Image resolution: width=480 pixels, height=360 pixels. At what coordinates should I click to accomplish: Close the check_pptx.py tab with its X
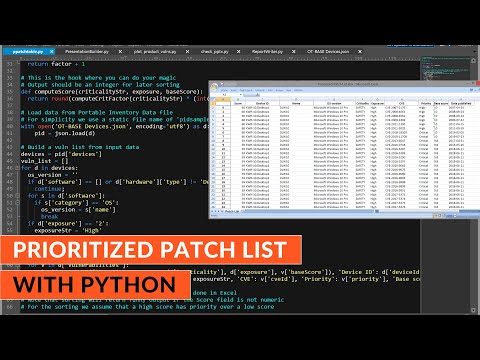click(x=238, y=52)
